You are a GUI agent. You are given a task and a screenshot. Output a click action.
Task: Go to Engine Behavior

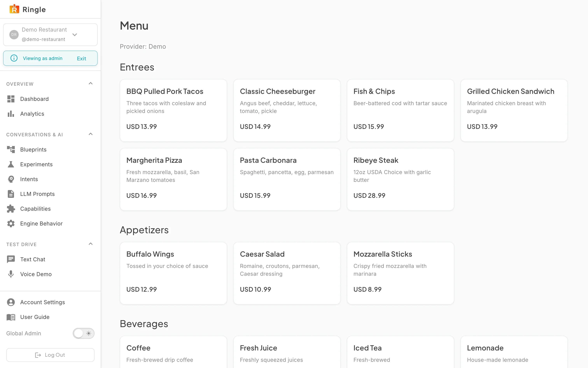[50, 224]
